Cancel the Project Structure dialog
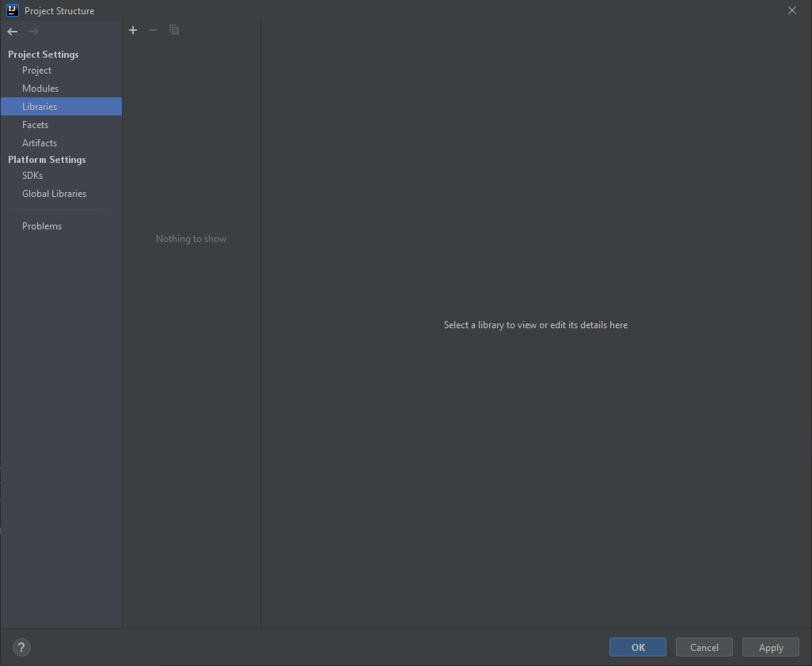 704,646
